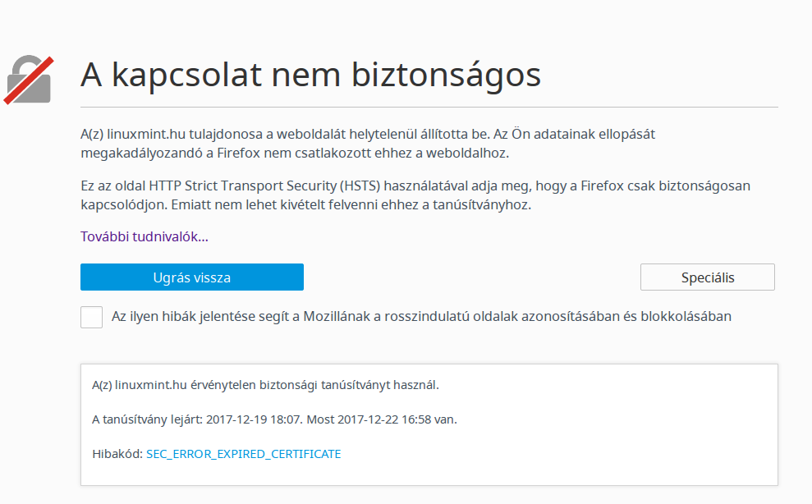Open the SEC_ERROR_EXPIRED_CERTIFICATE error code link
The height and width of the screenshot is (504, 812).
point(243,454)
